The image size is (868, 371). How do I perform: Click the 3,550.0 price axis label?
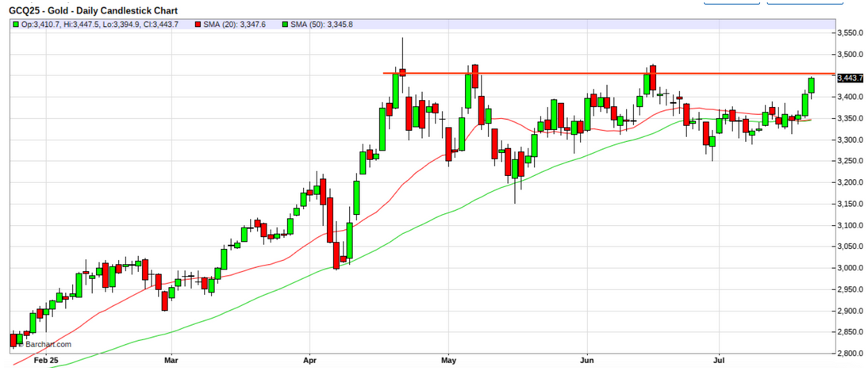point(850,33)
